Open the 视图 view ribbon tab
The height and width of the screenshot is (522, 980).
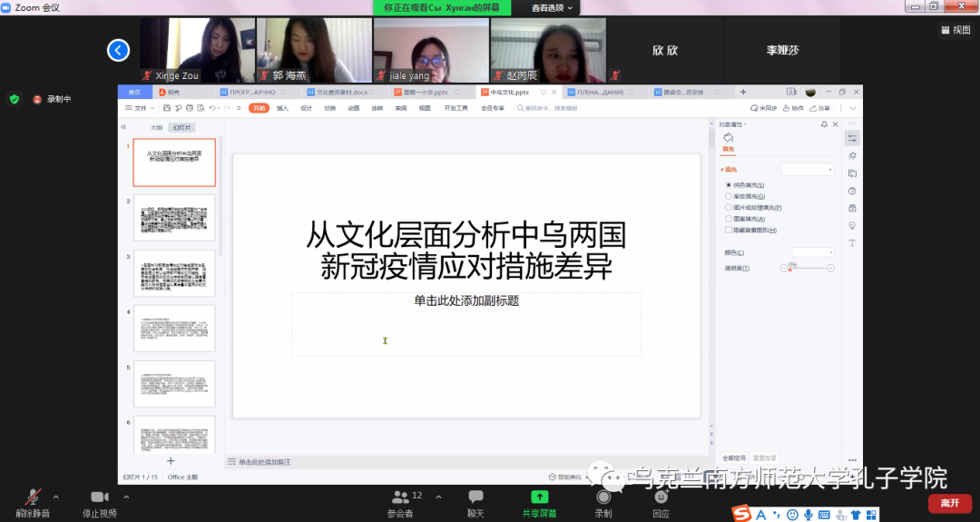click(x=425, y=108)
